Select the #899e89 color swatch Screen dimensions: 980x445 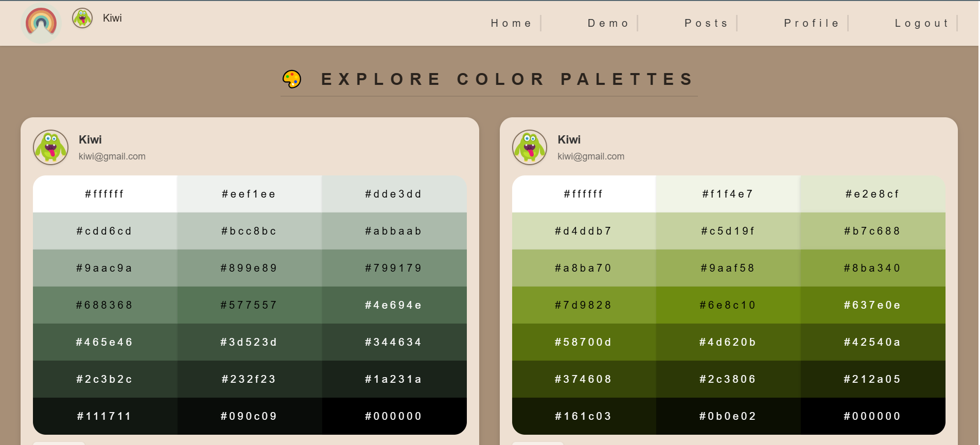(250, 268)
